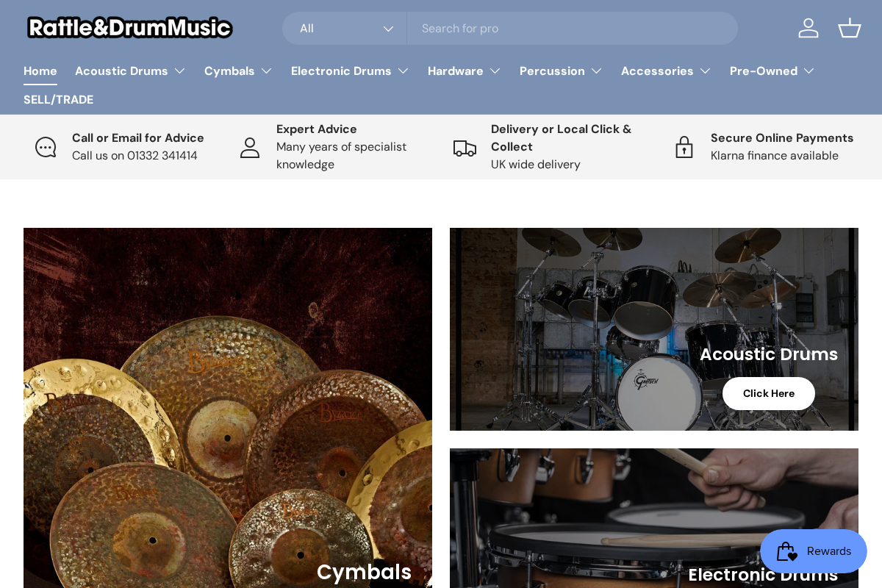The width and height of the screenshot is (882, 588).
Task: Click the delivery truck icon
Action: (465, 147)
